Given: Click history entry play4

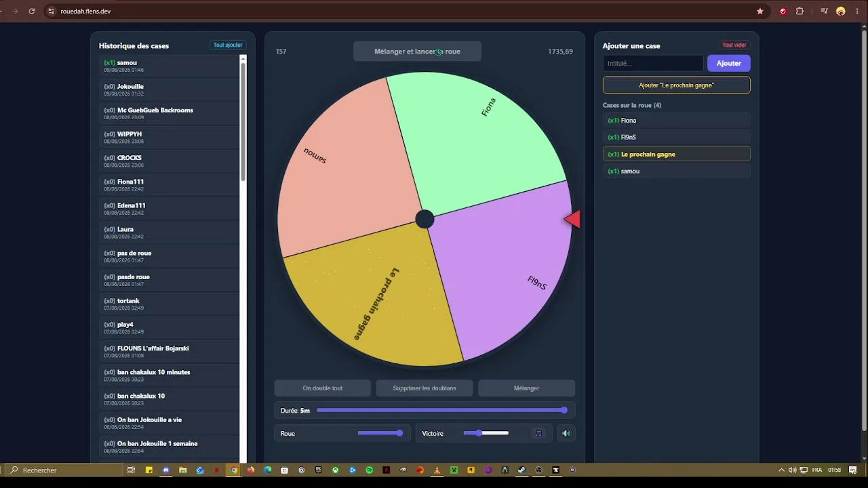Looking at the screenshot, I should 170,327.
